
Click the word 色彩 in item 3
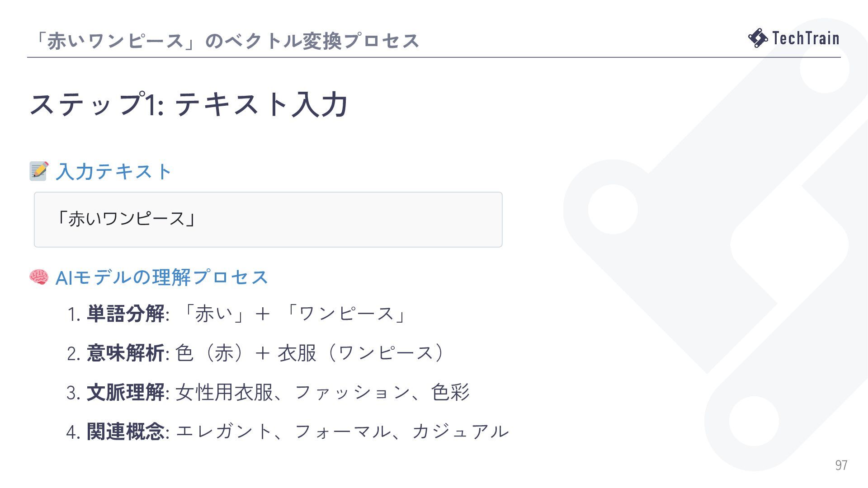[x=450, y=392]
